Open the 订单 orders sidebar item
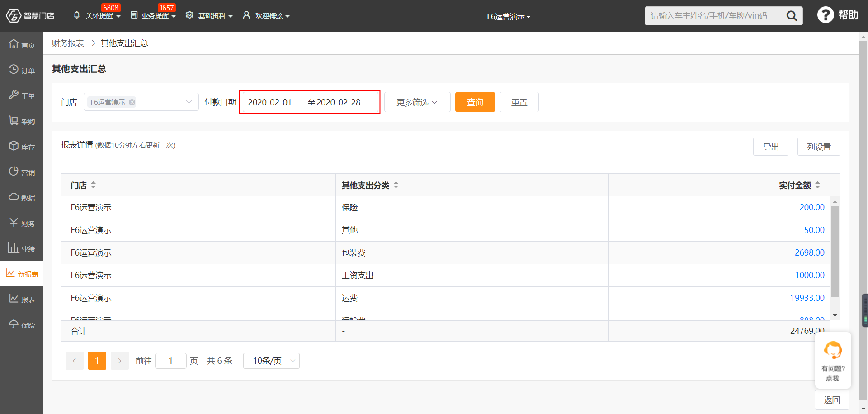868x414 pixels. tap(21, 70)
